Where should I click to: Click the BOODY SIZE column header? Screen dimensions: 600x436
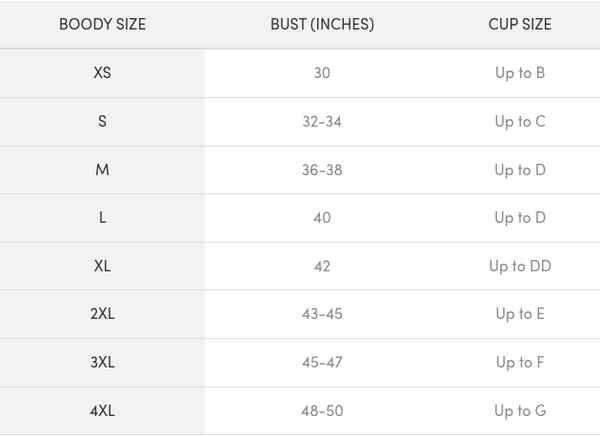102,24
